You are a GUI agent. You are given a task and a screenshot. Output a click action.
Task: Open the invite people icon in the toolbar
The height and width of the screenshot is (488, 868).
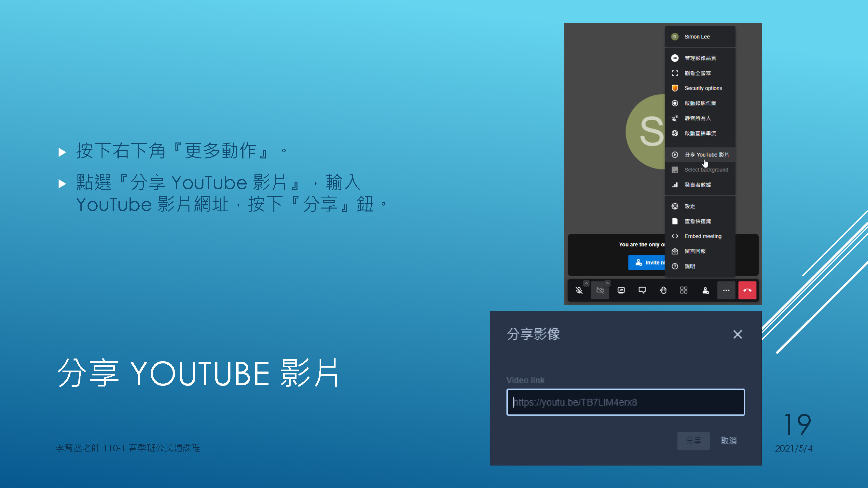click(705, 290)
